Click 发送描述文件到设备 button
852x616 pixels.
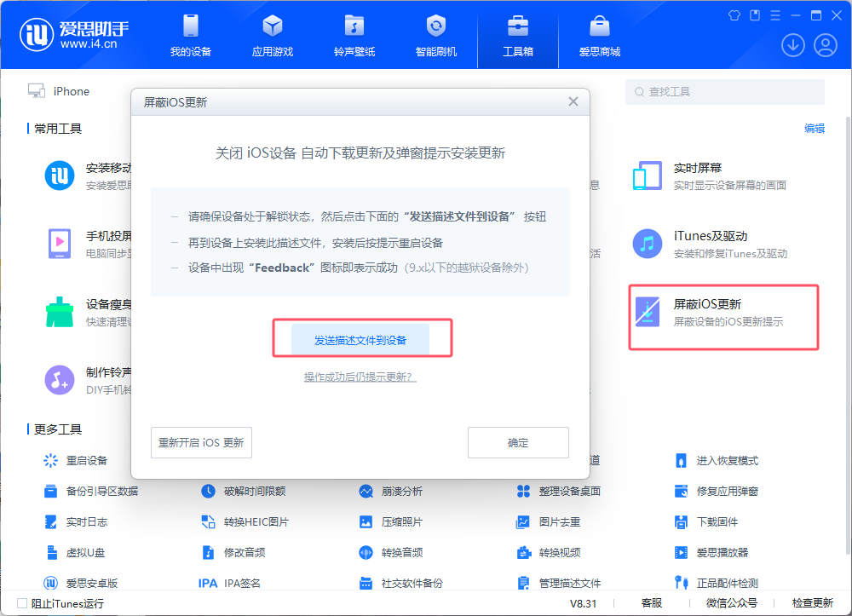[x=360, y=338]
